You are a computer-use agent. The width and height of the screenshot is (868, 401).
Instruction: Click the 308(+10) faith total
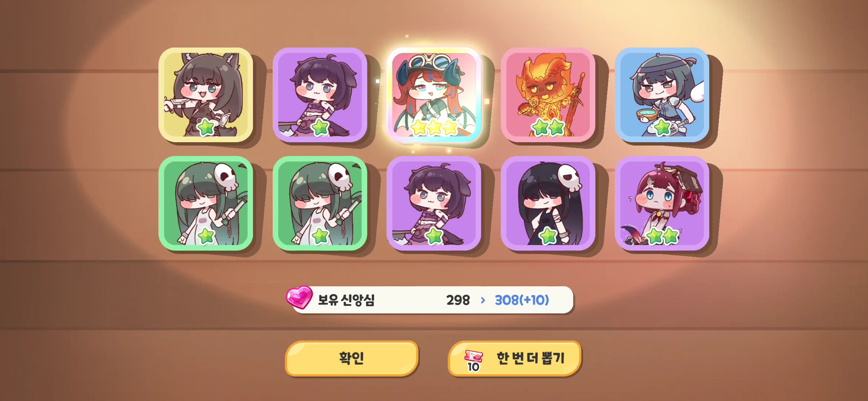tap(522, 300)
